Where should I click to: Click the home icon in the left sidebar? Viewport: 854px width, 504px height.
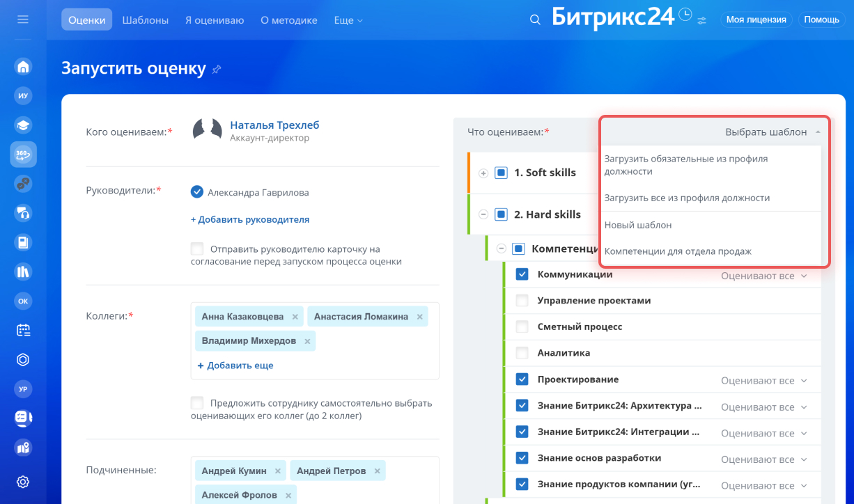tap(23, 67)
